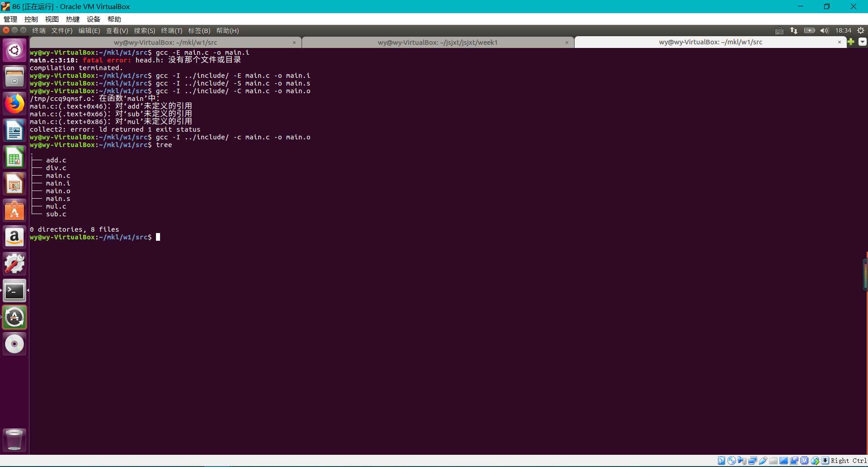Open terminal 编辑(E) menu
Screen dimensions: 868x467
coord(89,30)
